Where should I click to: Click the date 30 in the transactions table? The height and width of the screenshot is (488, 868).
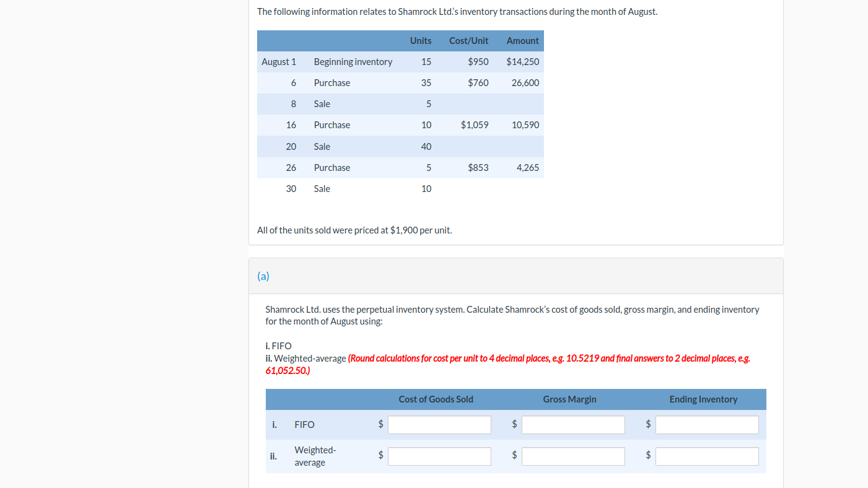coord(291,189)
